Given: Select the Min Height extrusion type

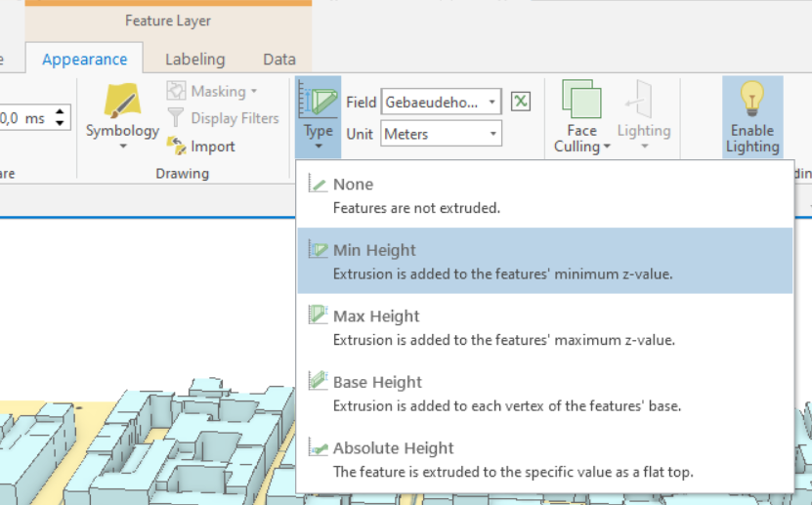Looking at the screenshot, I should click(545, 261).
